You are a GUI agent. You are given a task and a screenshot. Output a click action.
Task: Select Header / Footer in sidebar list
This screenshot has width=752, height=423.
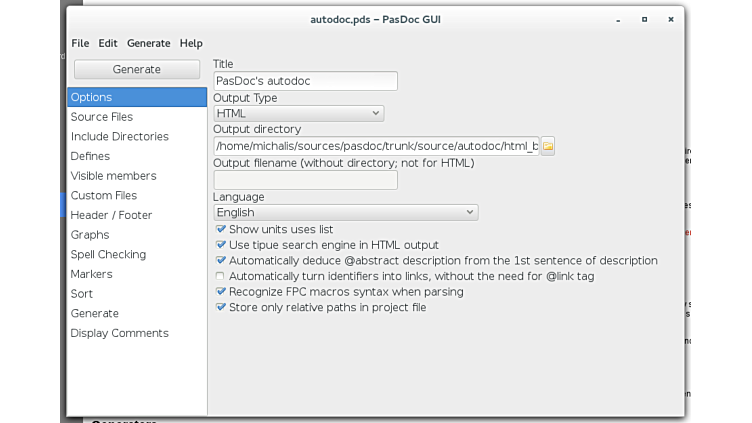click(111, 215)
